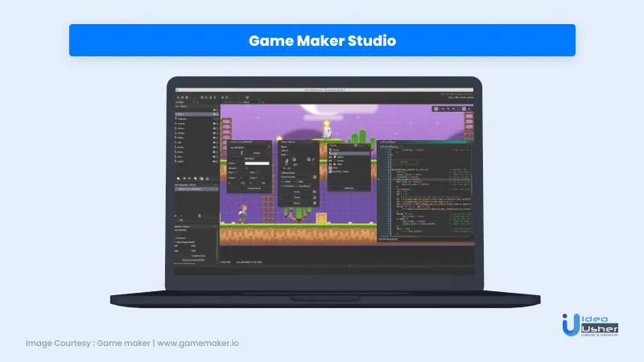Click the Creation Code button in Instance dialog

pos(254,188)
